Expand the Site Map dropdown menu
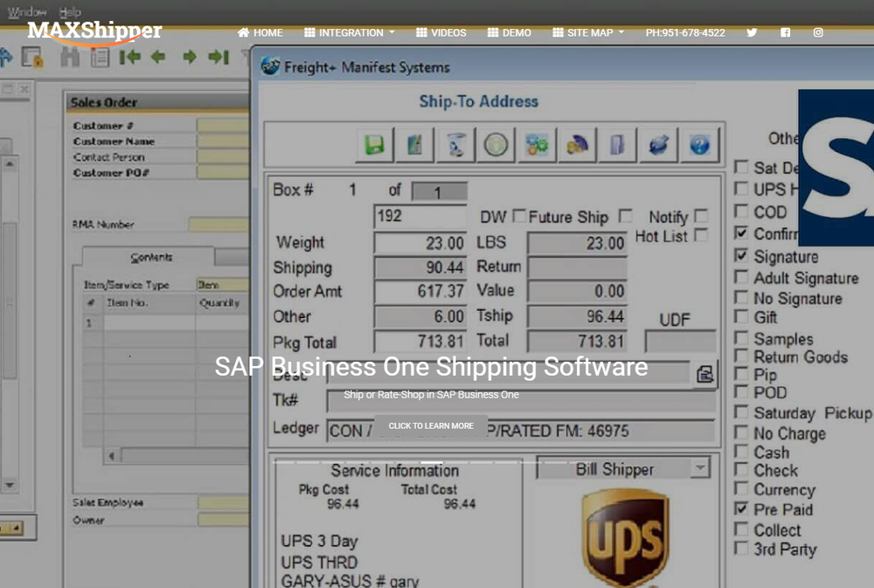 (588, 33)
